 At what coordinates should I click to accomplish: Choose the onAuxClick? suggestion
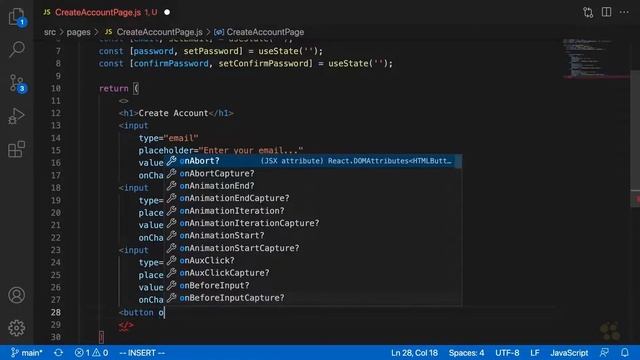coord(313,260)
